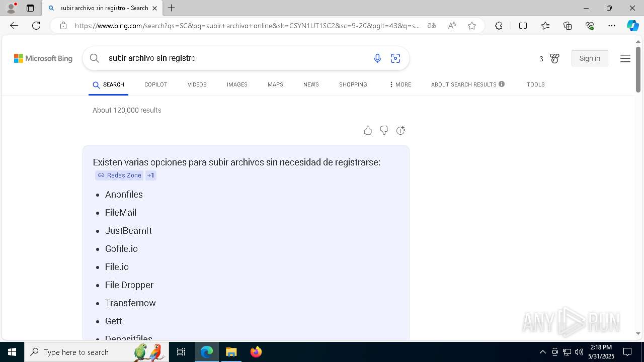Click the feedback icon beside thumbs down
Image resolution: width=644 pixels, height=362 pixels.
click(x=400, y=131)
